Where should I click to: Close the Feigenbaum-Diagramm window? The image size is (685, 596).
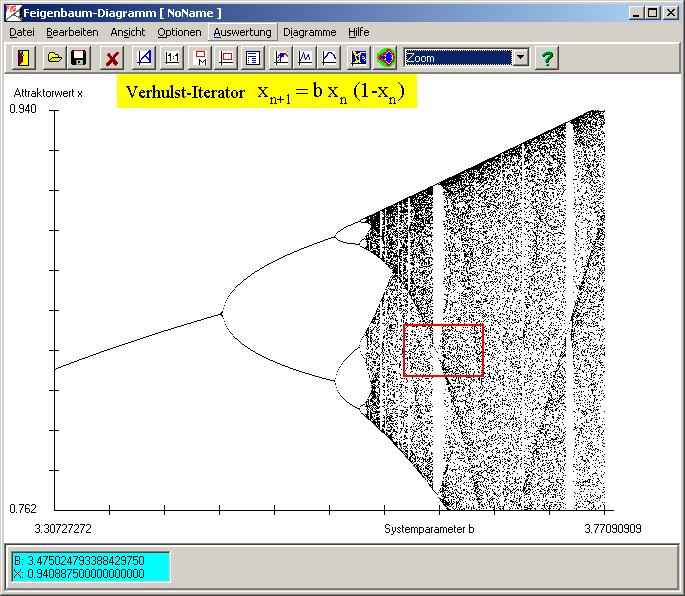pos(670,13)
